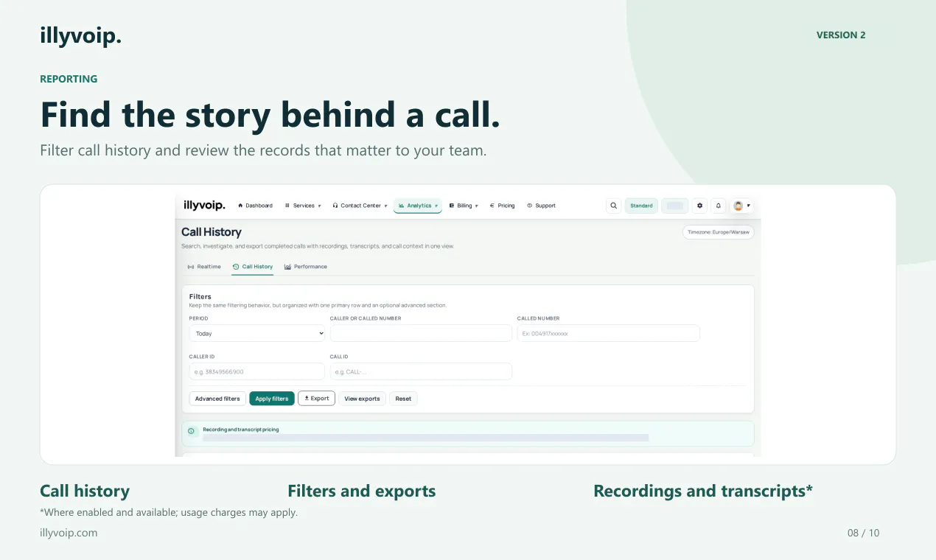This screenshot has height=560, width=936.
Task: Switch to the Performance tab
Action: tap(306, 267)
